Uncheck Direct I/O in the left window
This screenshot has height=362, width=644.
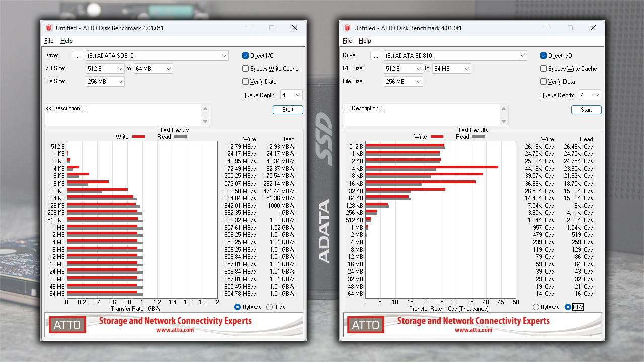tap(246, 56)
